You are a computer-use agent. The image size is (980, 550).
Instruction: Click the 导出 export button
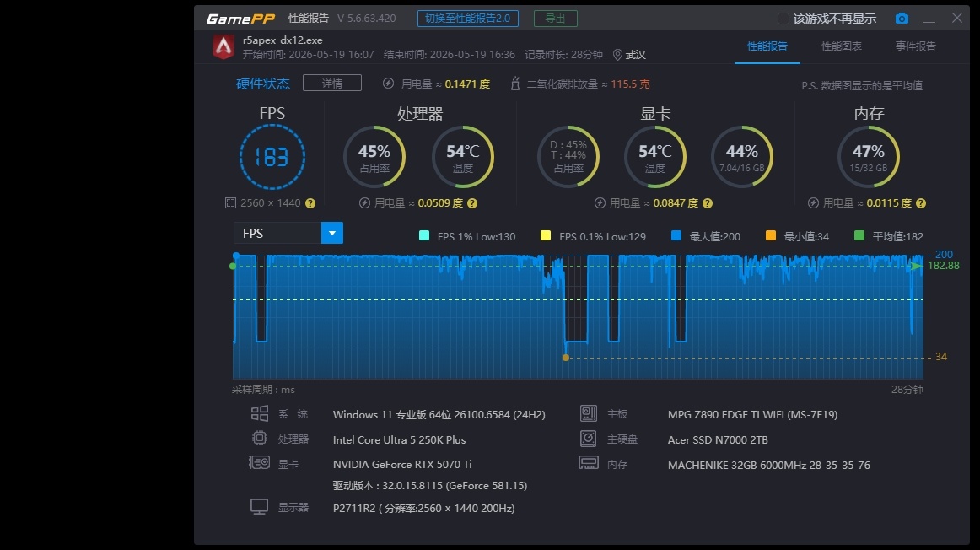[556, 19]
